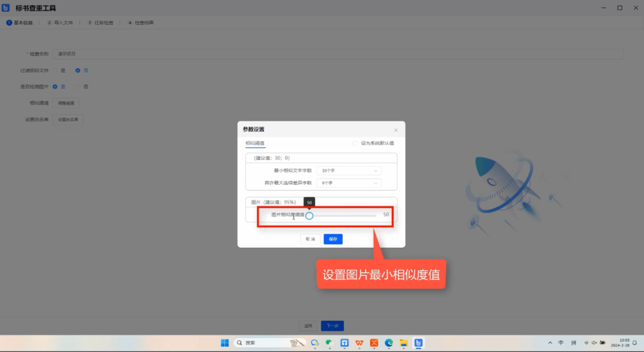The height and width of the screenshot is (352, 644).
Task: Go to step 4 检查结果
Action: [141, 23]
